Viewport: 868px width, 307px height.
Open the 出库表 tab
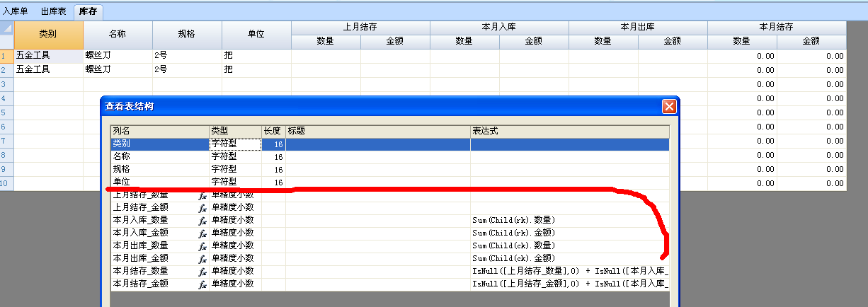54,11
